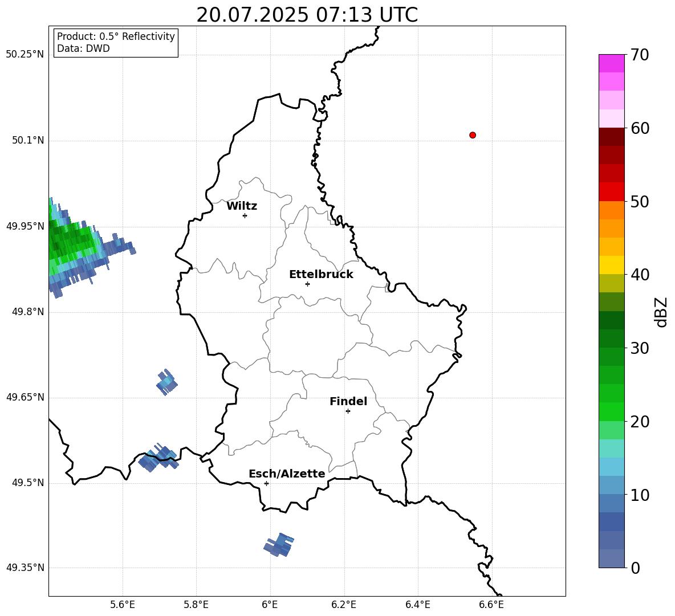Screen dimensions: 675x616
Task: Click the Esch/Alzette station cross marker
Action: tap(266, 483)
